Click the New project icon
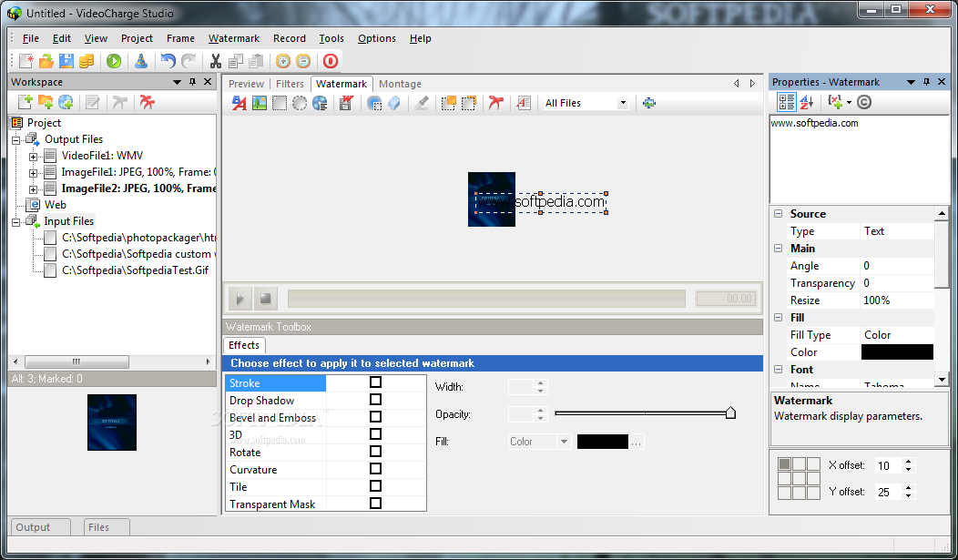 pyautogui.click(x=26, y=61)
